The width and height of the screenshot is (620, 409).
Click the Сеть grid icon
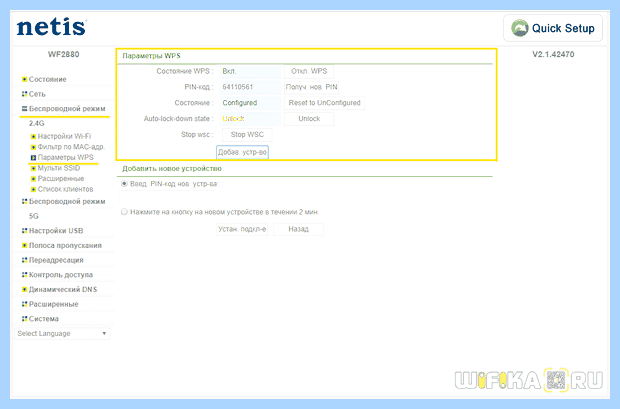[25, 94]
